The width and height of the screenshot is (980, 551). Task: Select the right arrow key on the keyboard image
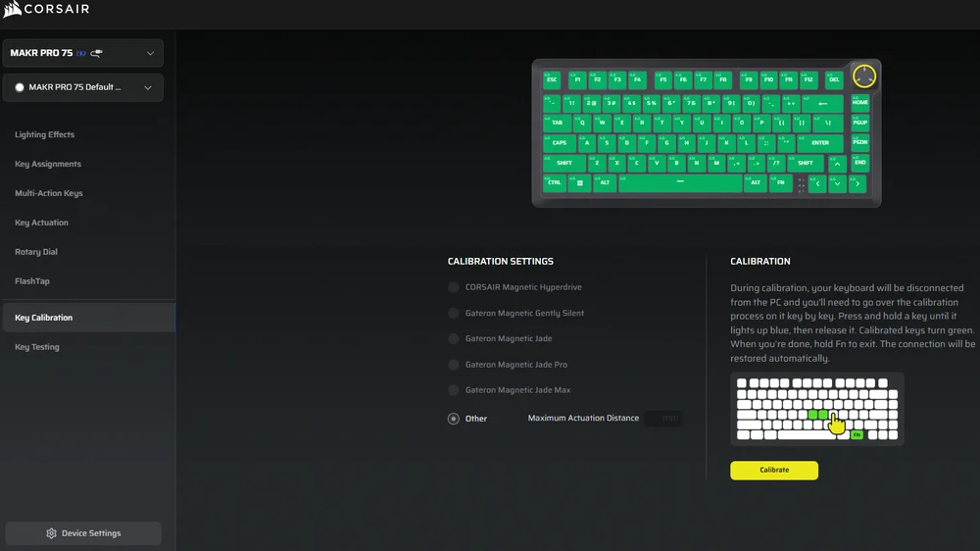[857, 184]
